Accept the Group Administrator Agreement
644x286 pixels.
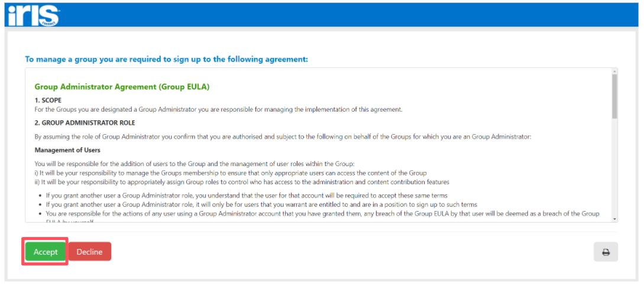pos(45,252)
